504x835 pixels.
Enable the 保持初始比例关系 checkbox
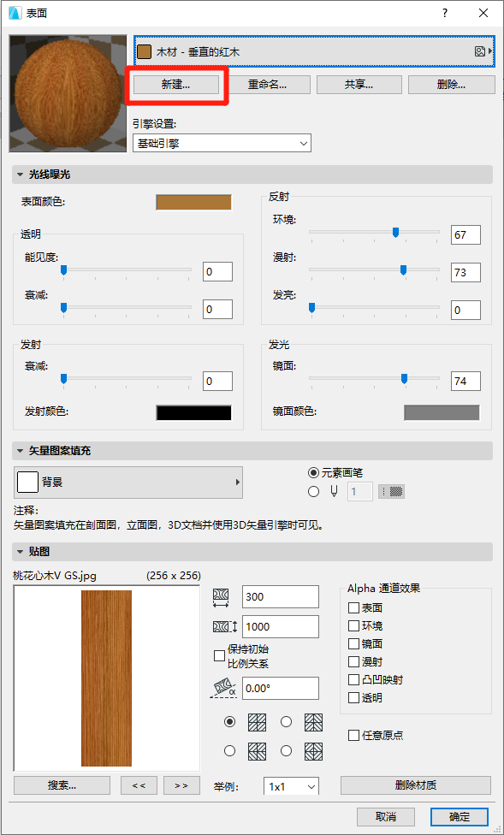coord(219,656)
